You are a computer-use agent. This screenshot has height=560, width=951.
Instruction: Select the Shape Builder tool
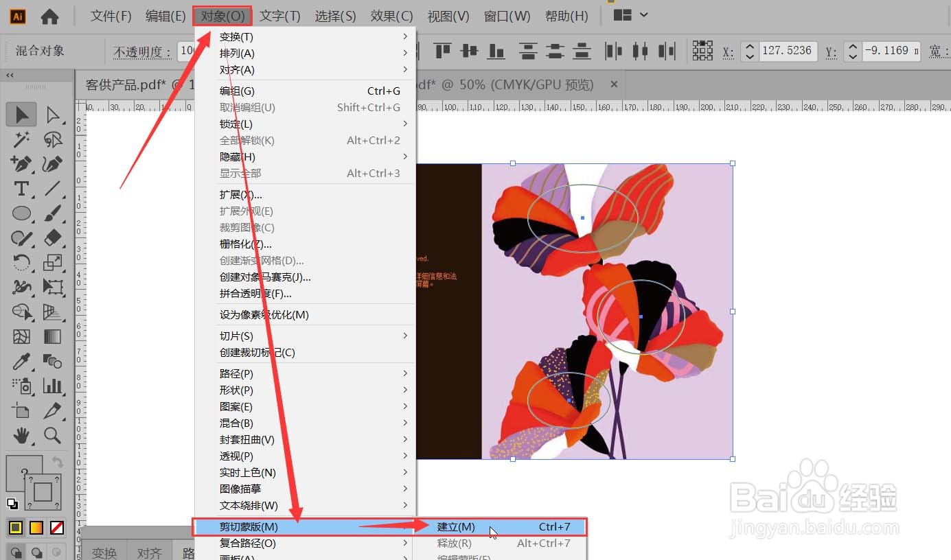pyautogui.click(x=21, y=312)
